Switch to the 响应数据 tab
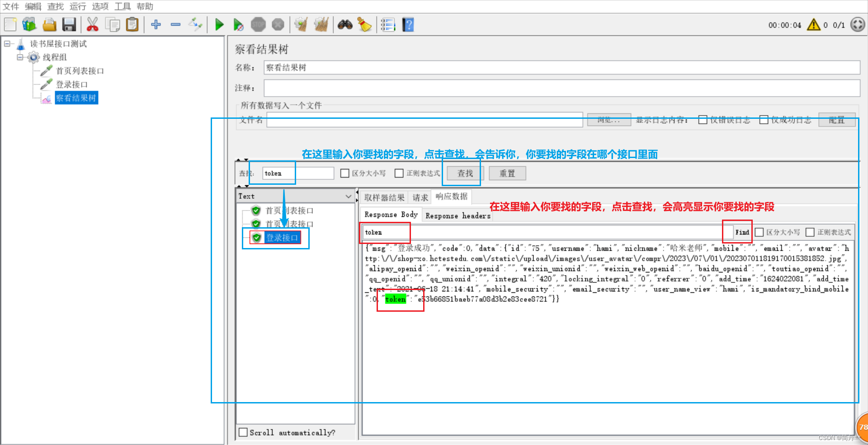868x445 pixels. tap(452, 197)
